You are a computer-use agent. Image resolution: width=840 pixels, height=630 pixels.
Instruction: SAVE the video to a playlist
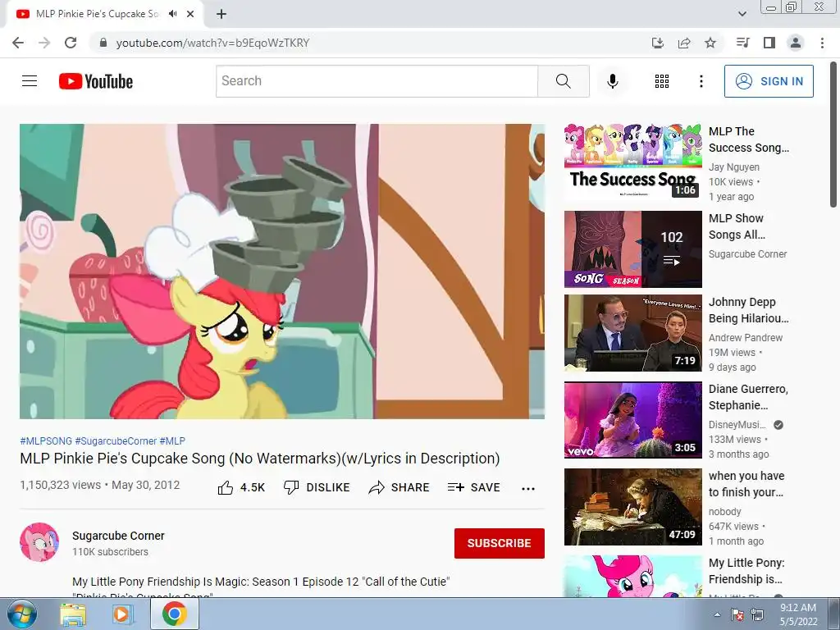click(x=473, y=487)
